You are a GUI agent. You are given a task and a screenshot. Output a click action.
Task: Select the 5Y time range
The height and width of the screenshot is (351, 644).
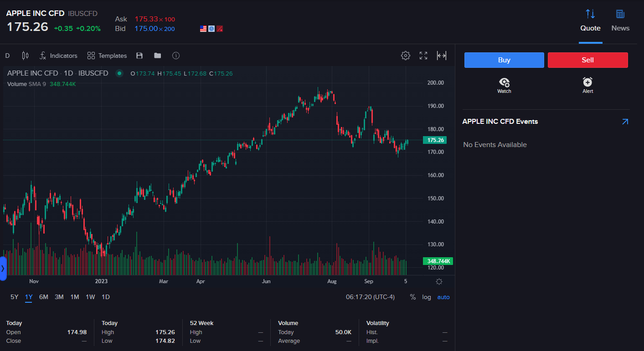15,297
